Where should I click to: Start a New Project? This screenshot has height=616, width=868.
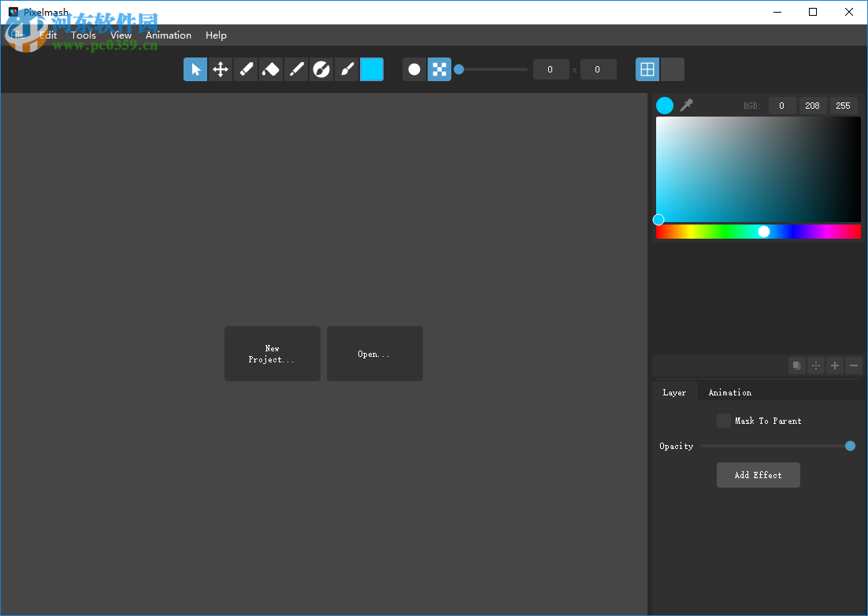click(x=272, y=353)
